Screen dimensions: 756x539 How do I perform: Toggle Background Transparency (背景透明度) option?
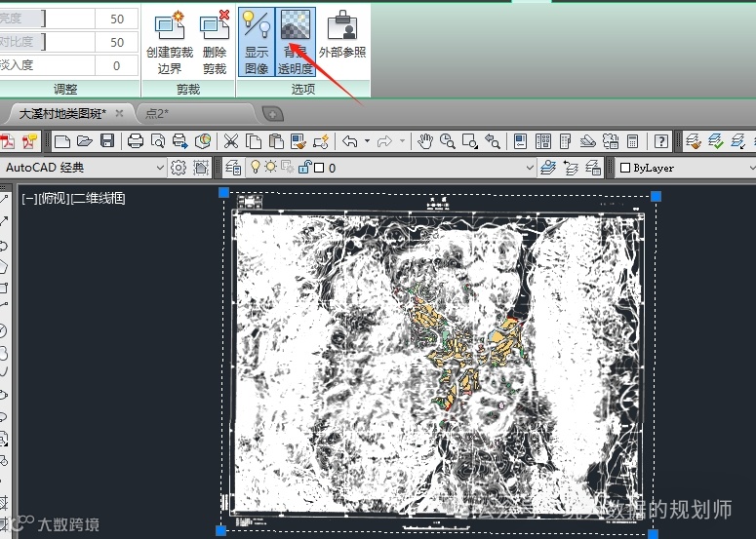coord(295,42)
